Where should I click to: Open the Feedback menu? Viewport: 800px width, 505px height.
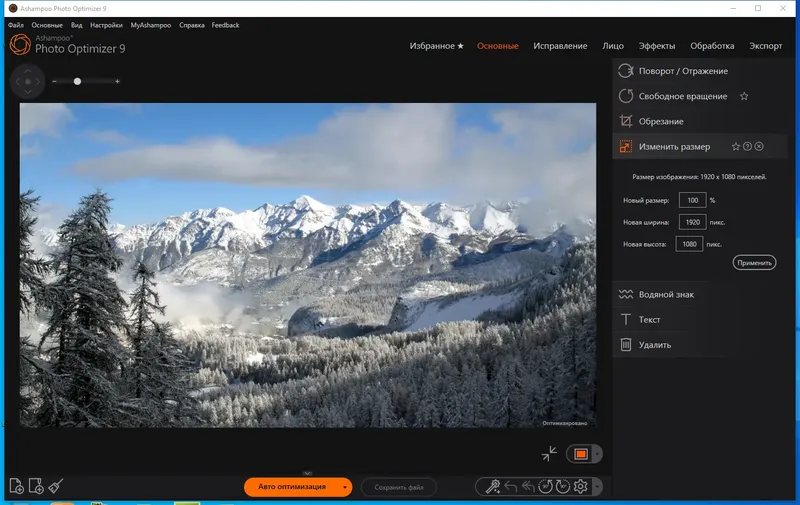225,25
